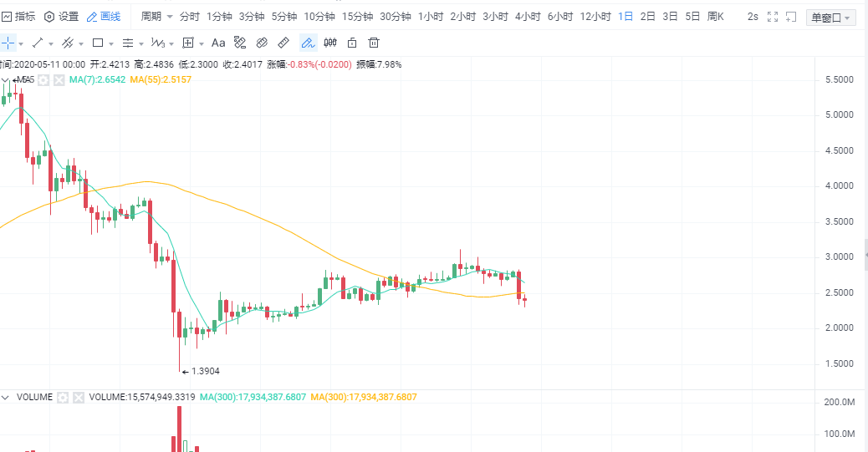
Task: Switch to 分时 time-sharing chart
Action: tap(189, 17)
